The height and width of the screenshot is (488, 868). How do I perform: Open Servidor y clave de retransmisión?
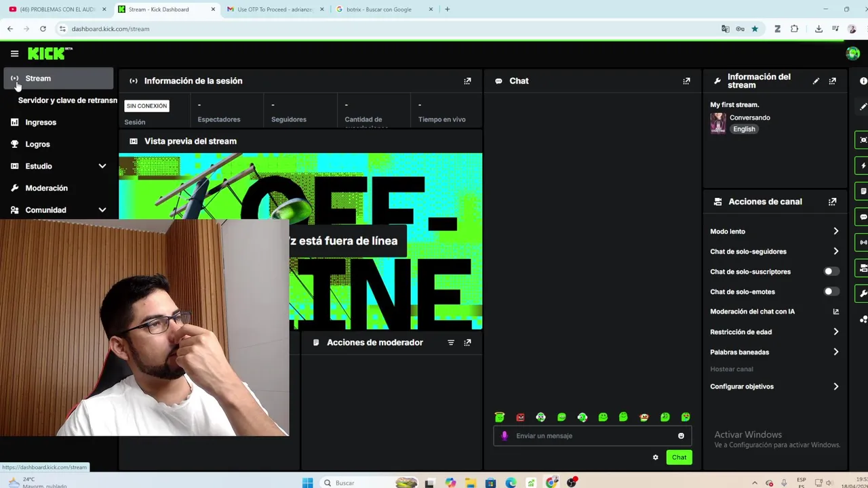(68, 100)
